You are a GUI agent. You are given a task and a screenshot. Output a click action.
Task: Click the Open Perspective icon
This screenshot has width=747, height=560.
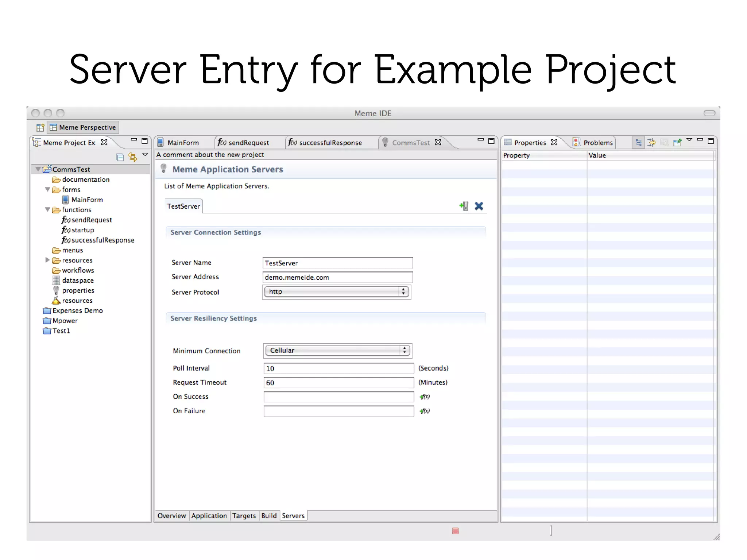click(40, 127)
